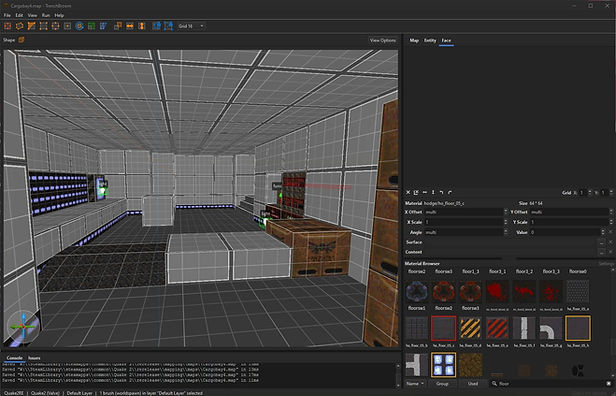Viewport: 616px width, 396px height.
Task: Open the View Options dropdown
Action: coord(383,40)
